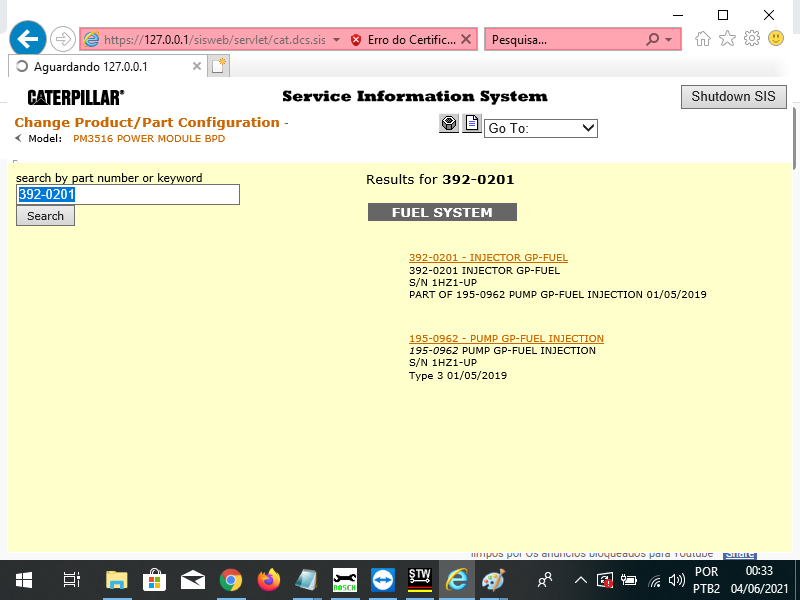Viewport: 800px width, 600px height.
Task: Click the certificate error shield icon
Action: click(x=356, y=40)
